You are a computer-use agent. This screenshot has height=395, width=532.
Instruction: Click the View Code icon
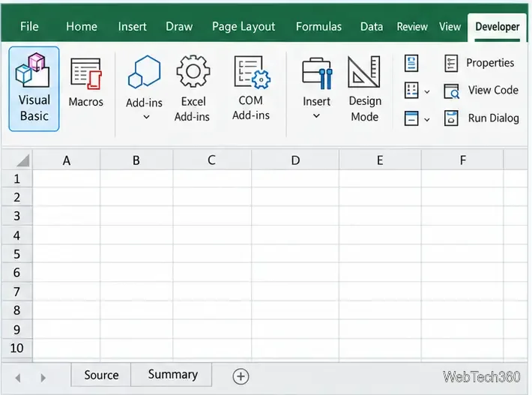tap(452, 91)
